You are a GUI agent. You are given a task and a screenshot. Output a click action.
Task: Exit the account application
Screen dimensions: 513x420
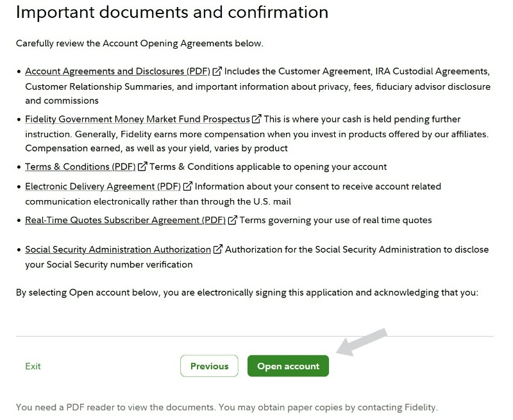pyautogui.click(x=33, y=366)
